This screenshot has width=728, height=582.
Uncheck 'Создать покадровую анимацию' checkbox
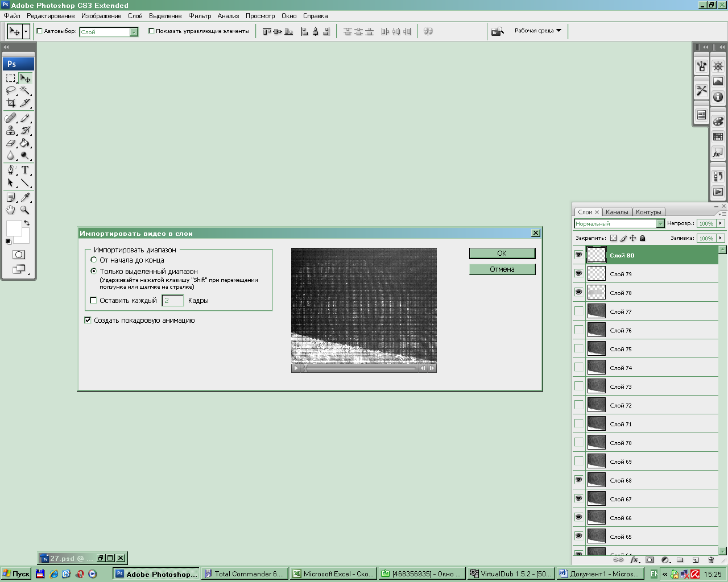(x=88, y=320)
